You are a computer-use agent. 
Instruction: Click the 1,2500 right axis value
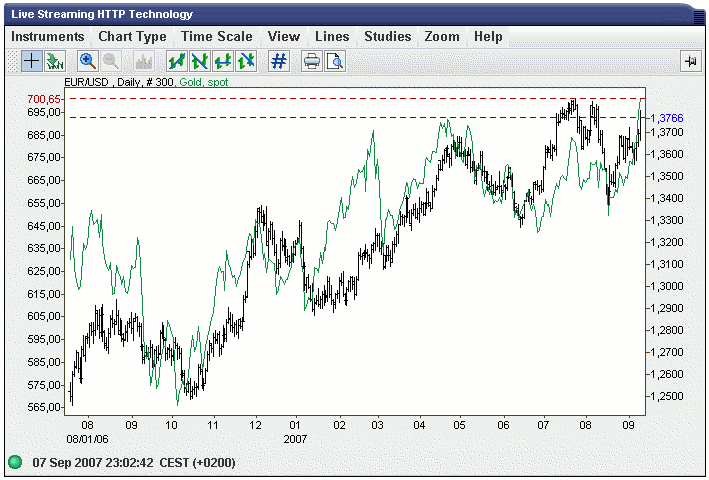[x=666, y=396]
